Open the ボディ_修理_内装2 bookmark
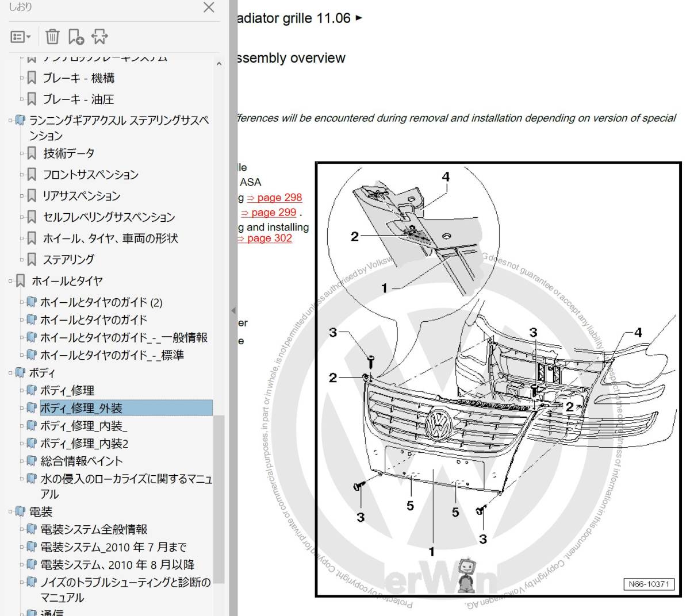Viewport: 690px width, 616px height. click(x=84, y=444)
